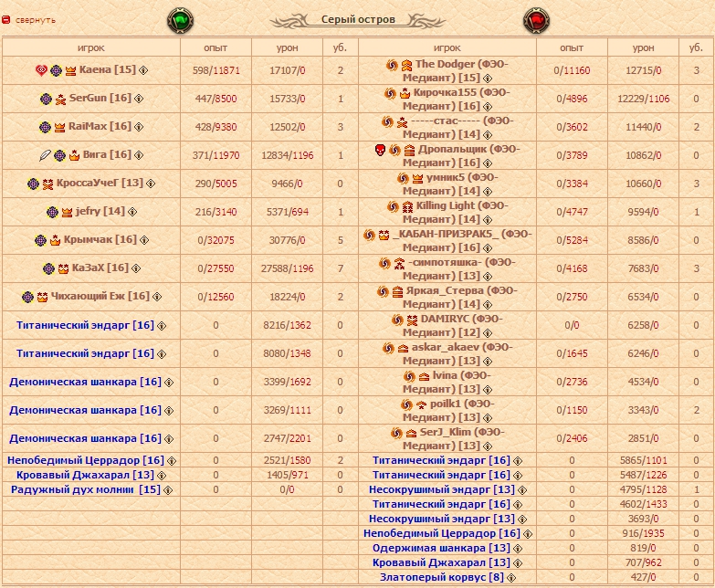Image resolution: width=715 pixels, height=588 pixels.
Task: Open info icon beside Одержимая шанкара [13]
Action: pyautogui.click(x=518, y=549)
